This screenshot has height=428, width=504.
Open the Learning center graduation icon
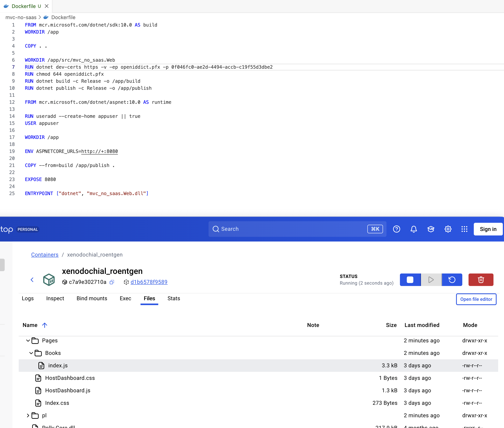[431, 229]
